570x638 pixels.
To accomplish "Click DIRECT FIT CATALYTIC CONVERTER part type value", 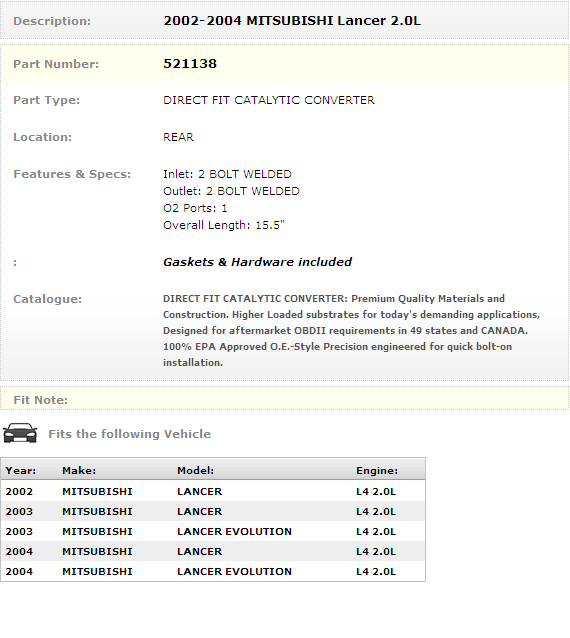I will [x=269, y=100].
